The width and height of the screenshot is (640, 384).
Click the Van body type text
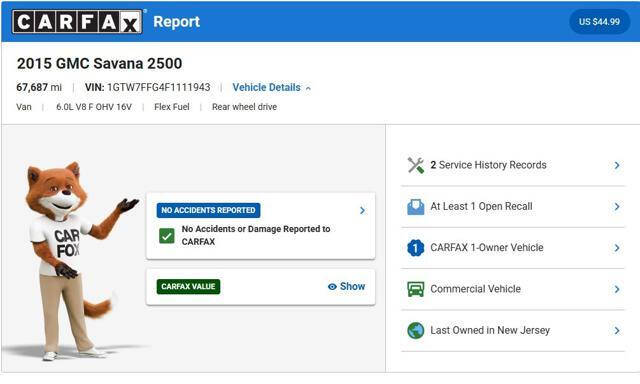(x=24, y=107)
